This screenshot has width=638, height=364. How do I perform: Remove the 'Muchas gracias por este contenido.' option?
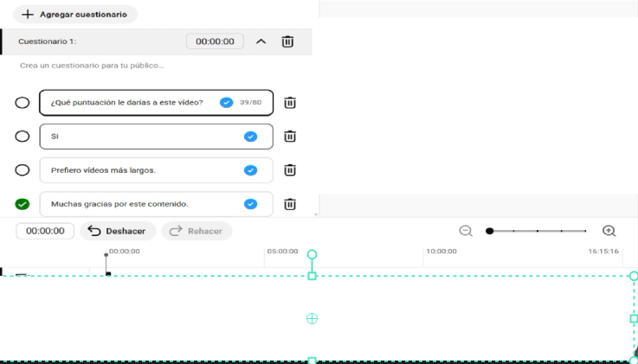[x=290, y=204]
